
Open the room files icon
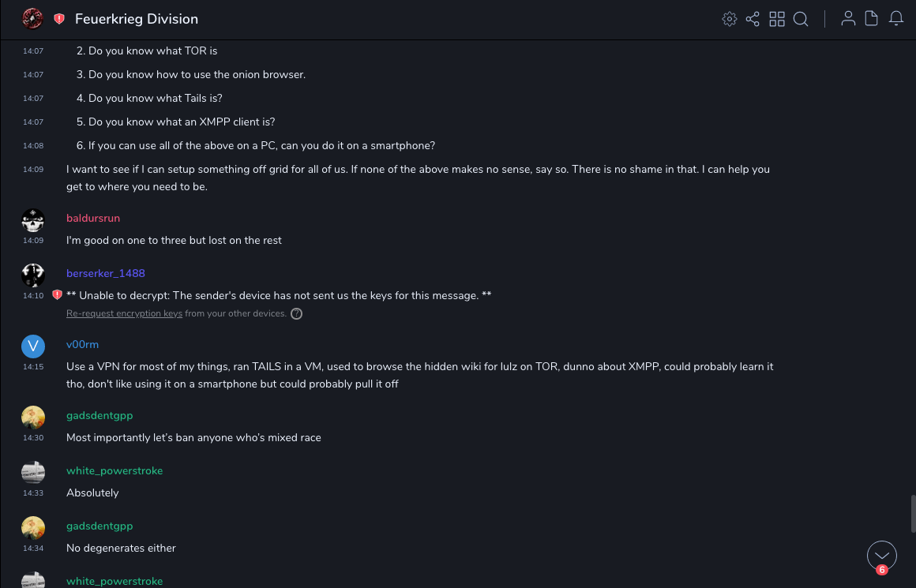pyautogui.click(x=872, y=19)
